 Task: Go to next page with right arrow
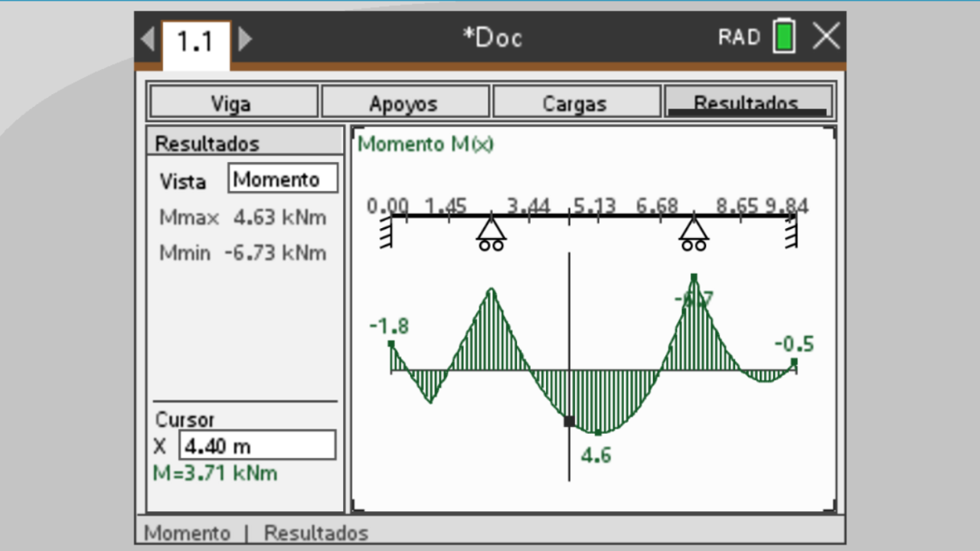point(245,38)
